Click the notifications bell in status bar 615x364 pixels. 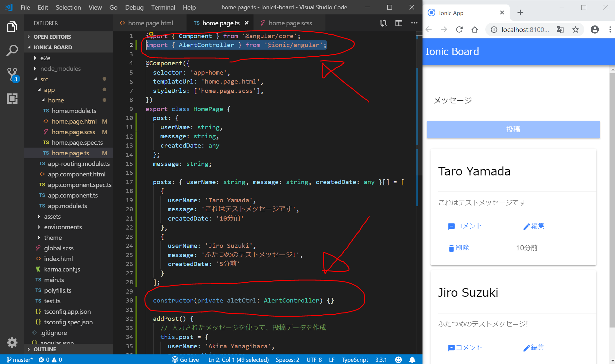(412, 360)
